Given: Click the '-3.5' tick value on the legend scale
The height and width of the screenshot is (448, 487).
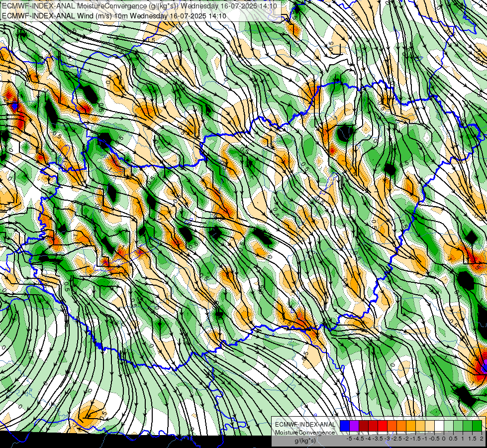Looking at the screenshot, I should click(378, 439).
